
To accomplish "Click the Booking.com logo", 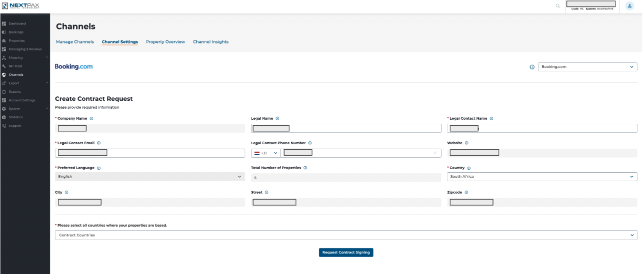I will [73, 66].
